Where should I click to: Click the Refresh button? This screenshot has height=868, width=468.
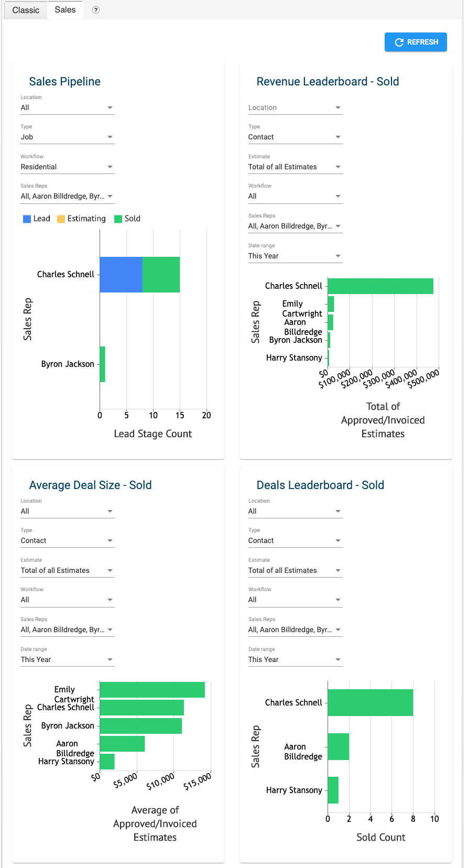[416, 42]
